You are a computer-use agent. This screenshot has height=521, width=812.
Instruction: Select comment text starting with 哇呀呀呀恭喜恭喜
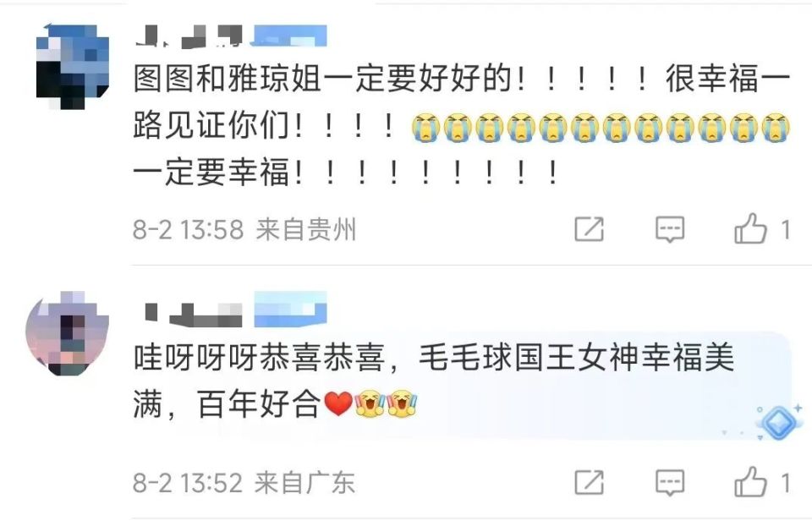point(434,381)
